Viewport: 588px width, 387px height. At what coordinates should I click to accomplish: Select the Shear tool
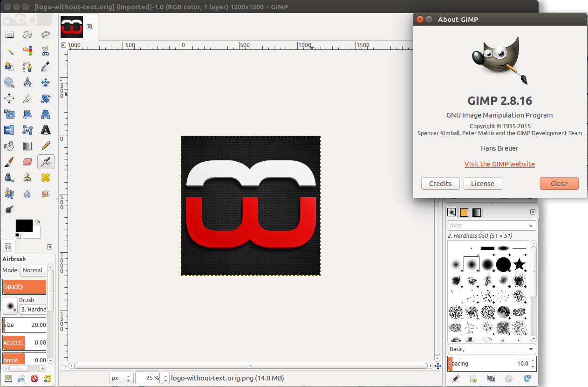[x=27, y=114]
